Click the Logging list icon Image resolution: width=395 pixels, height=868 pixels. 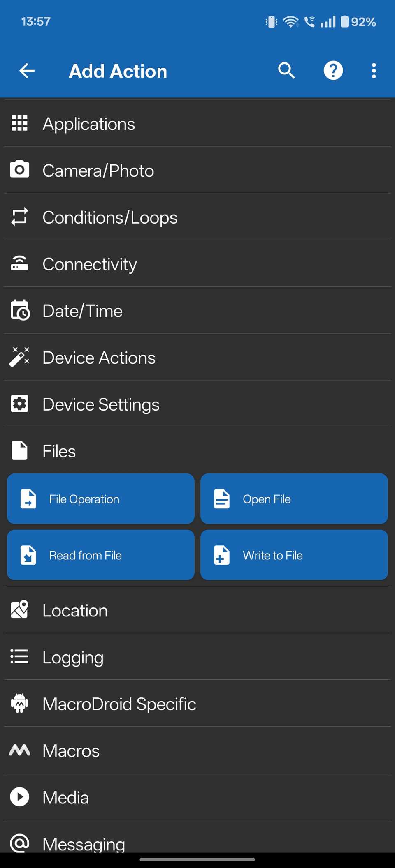point(19,657)
